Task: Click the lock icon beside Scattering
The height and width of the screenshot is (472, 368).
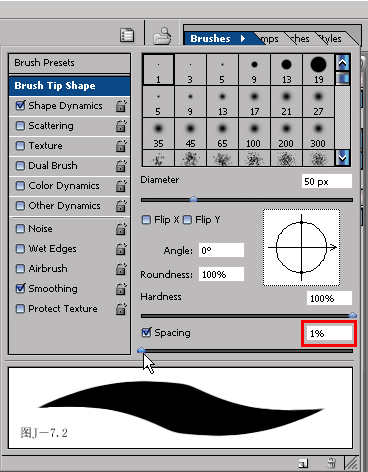Action: [121, 126]
